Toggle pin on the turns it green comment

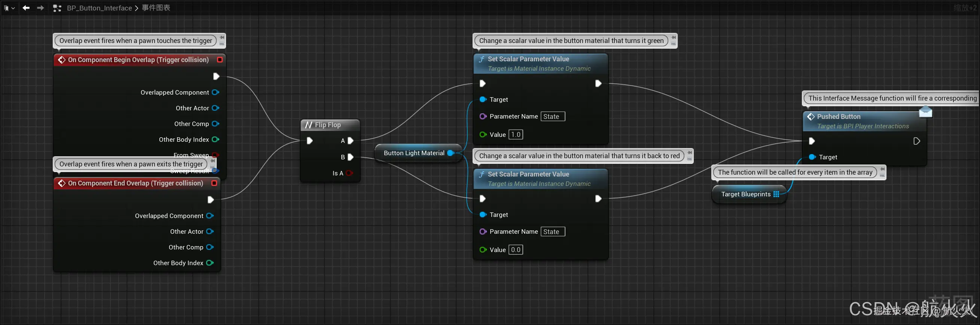674,38
